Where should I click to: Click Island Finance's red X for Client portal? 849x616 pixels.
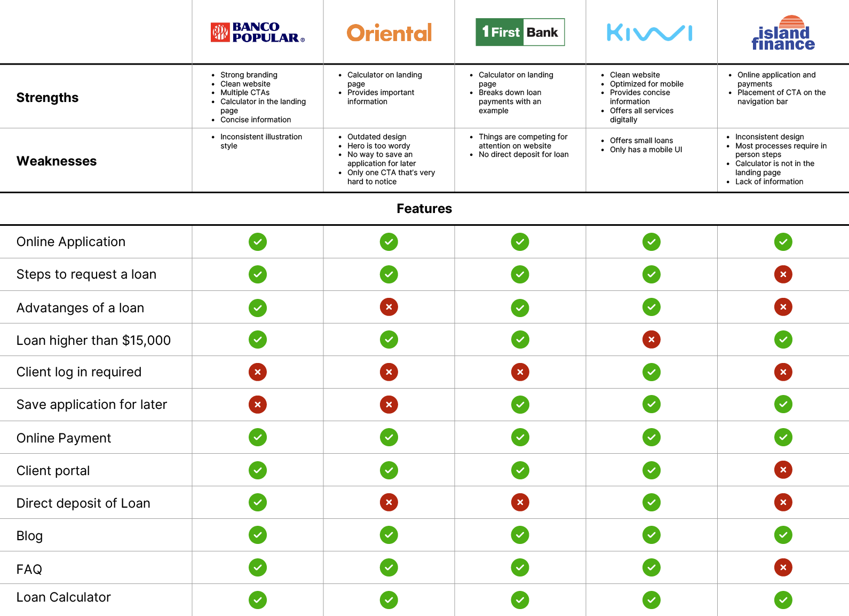pos(783,470)
